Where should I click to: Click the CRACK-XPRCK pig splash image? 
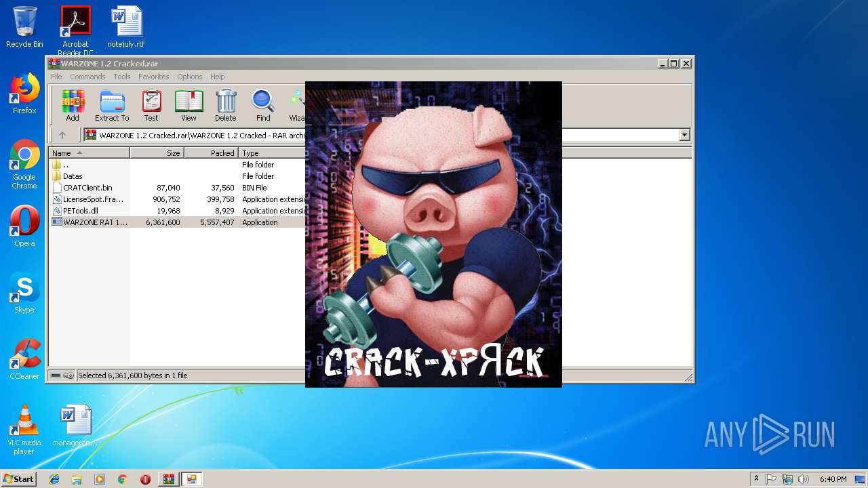433,235
